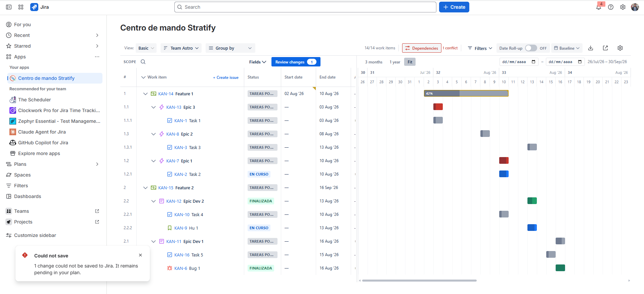The width and height of the screenshot is (644, 294).
Task: Open Teams external link icon
Action: pos(97,211)
